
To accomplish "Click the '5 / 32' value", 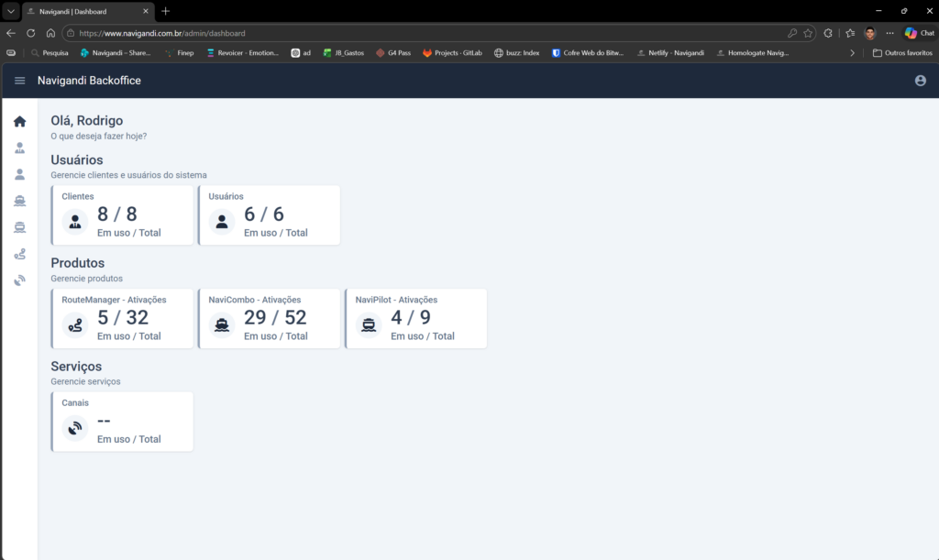I will (x=123, y=318).
